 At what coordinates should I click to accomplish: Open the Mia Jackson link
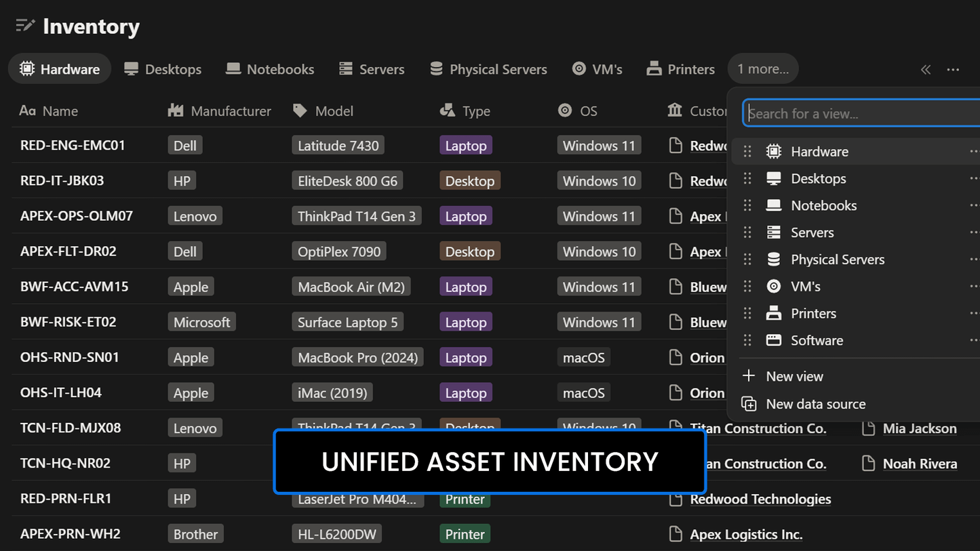tap(920, 428)
